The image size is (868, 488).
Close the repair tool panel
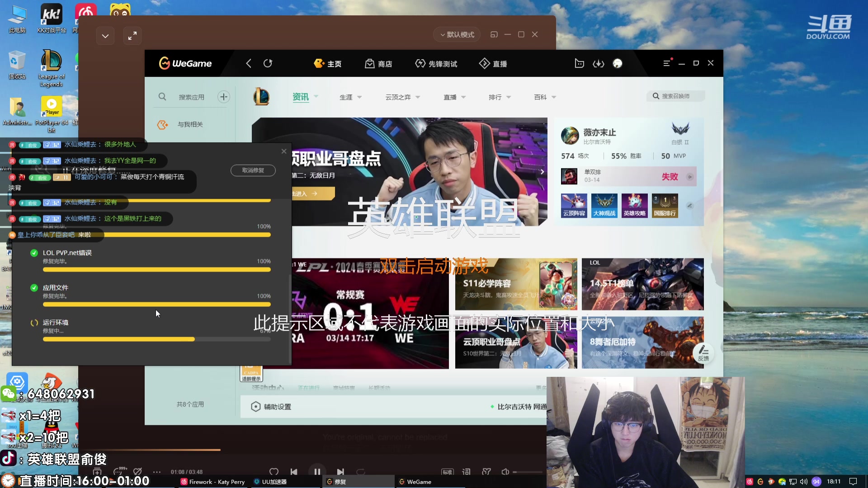(284, 151)
